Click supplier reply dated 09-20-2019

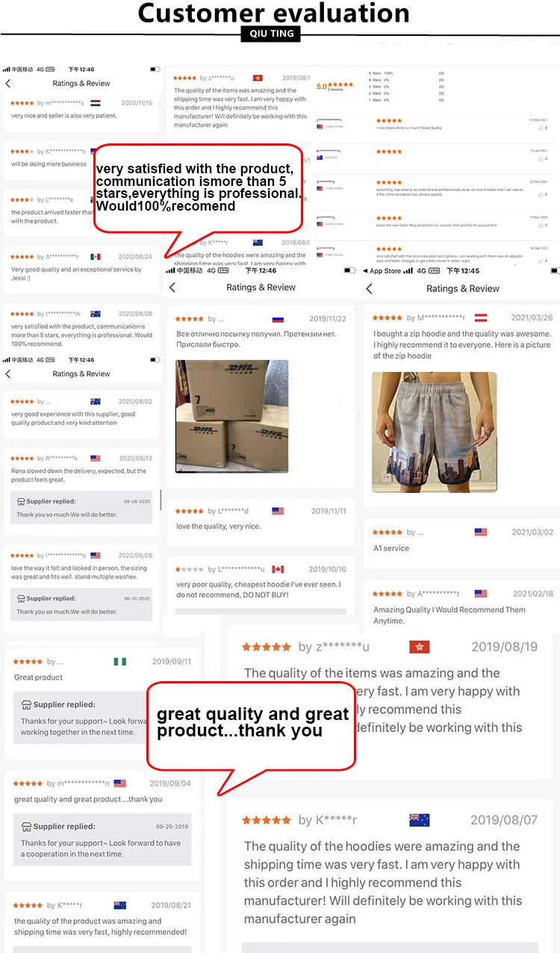click(x=102, y=840)
